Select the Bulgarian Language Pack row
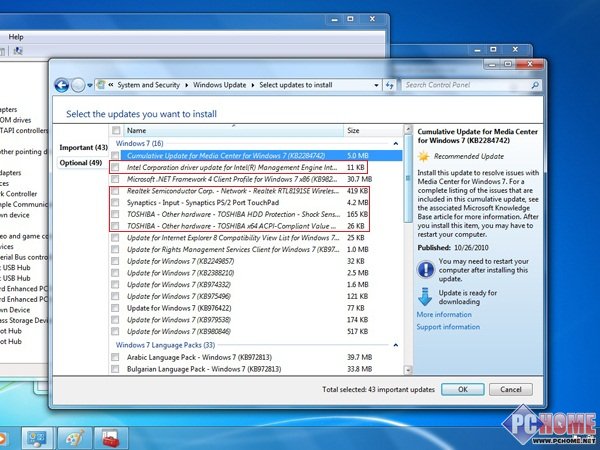Image resolution: width=600 pixels, height=450 pixels. click(255, 369)
